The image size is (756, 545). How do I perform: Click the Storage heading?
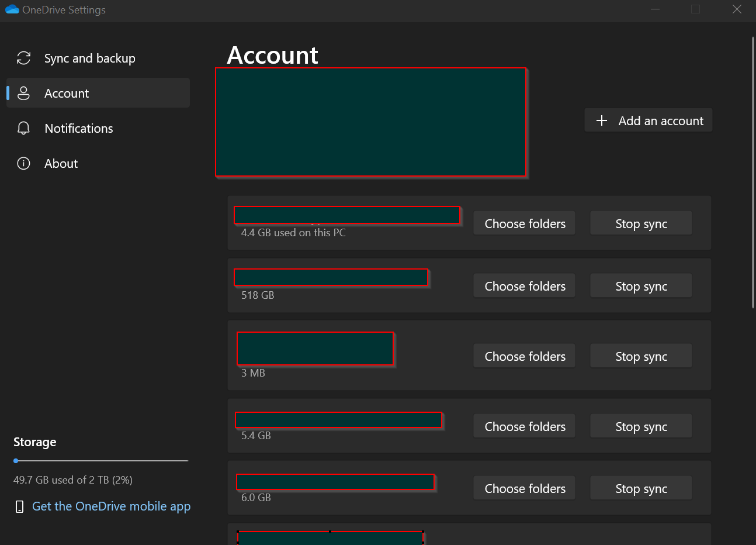[x=35, y=442]
